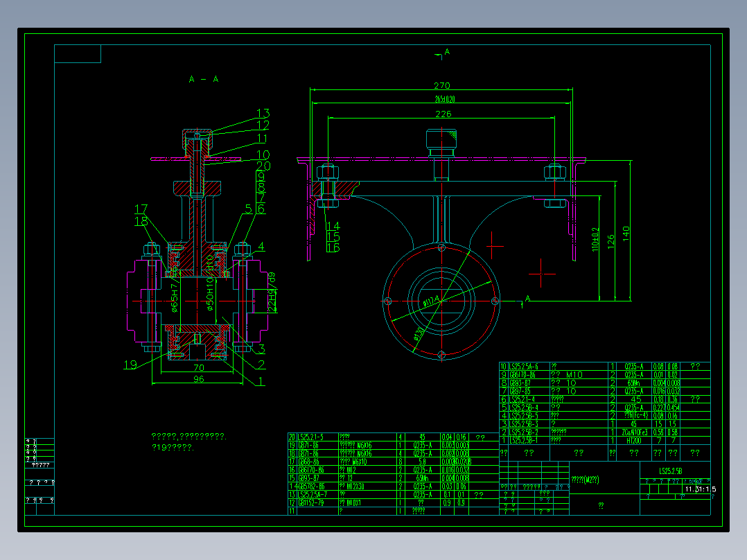Select the LS25.2.1-5 cell in row 20
The height and width of the screenshot is (560, 747).
coord(311,437)
